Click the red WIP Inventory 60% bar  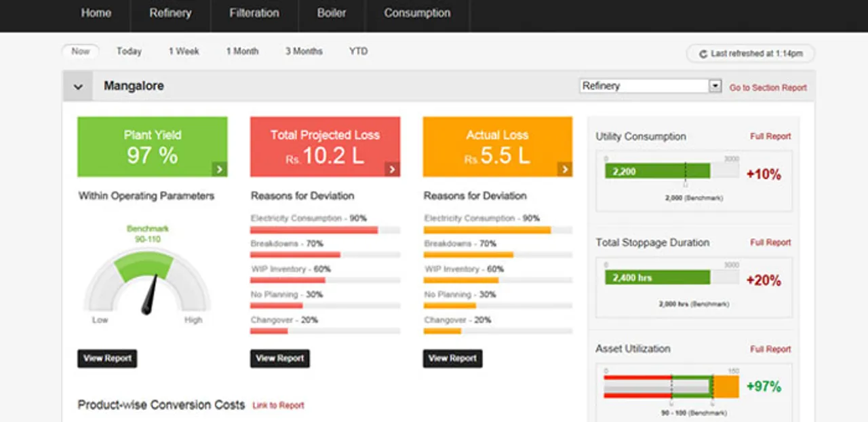coord(325,280)
